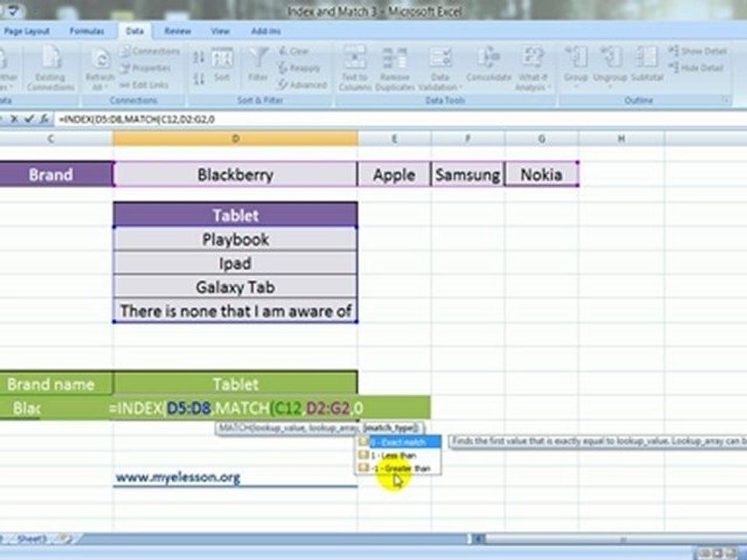Click the Samsung cell

468,174
